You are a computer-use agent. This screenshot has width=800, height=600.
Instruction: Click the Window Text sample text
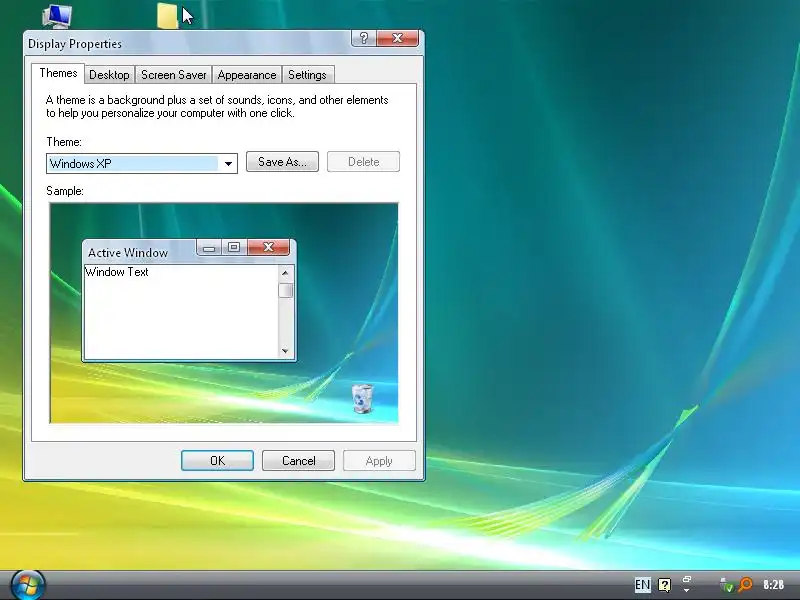(117, 272)
